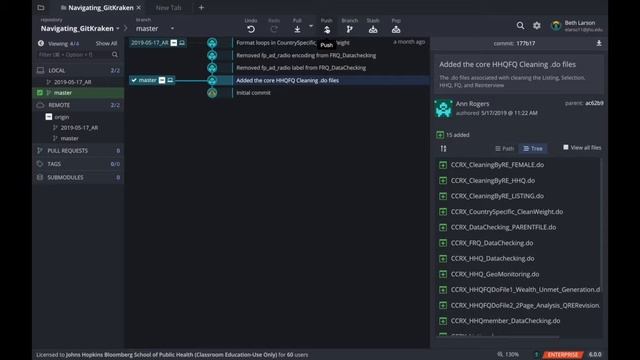This screenshot has height=360, width=640.
Task: Toggle file sort order icon
Action: click(444, 149)
